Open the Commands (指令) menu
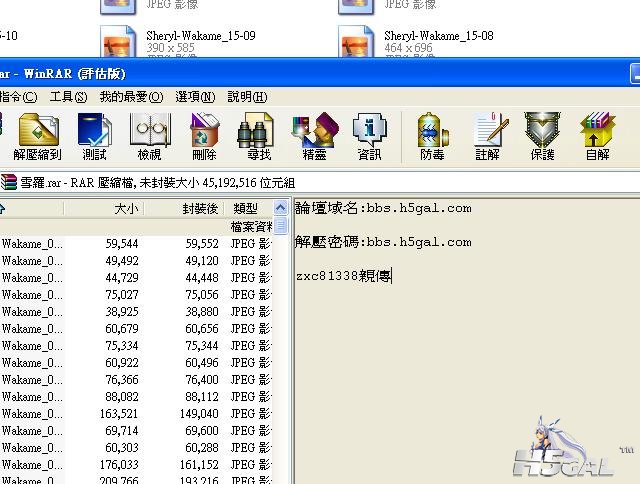Image resolution: width=640 pixels, height=484 pixels. tap(18, 97)
